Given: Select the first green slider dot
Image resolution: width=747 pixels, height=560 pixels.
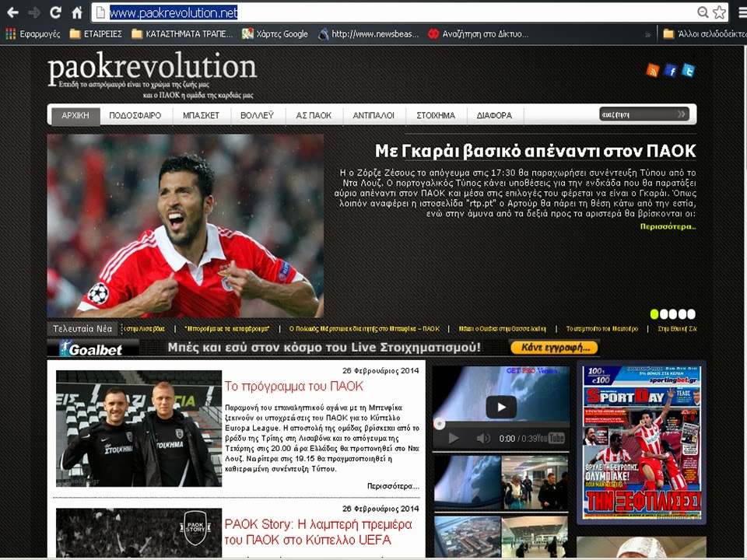Looking at the screenshot, I should pyautogui.click(x=654, y=313).
